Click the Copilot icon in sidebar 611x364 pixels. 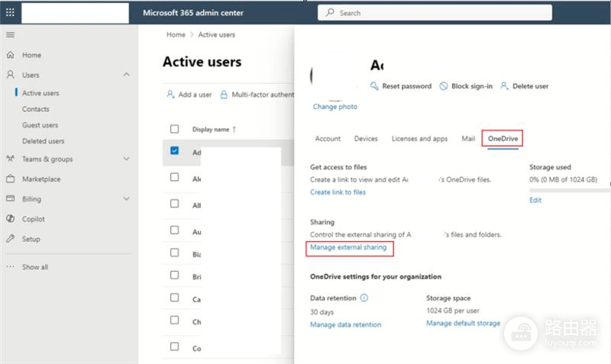pyautogui.click(x=11, y=218)
